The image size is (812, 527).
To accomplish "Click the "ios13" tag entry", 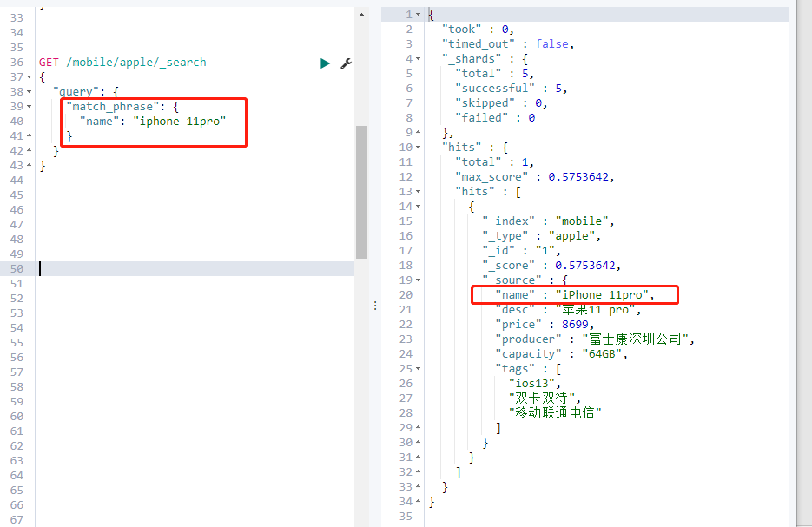I will pos(531,384).
